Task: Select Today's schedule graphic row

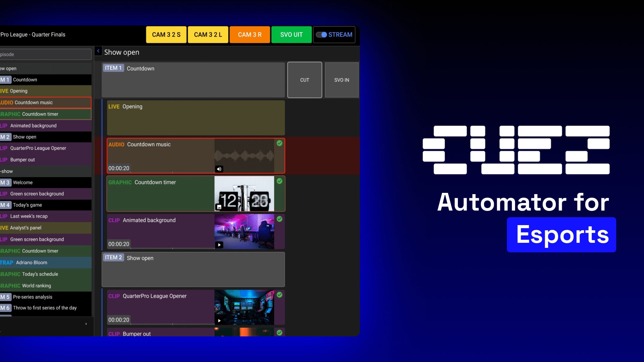Action: pyautogui.click(x=46, y=274)
